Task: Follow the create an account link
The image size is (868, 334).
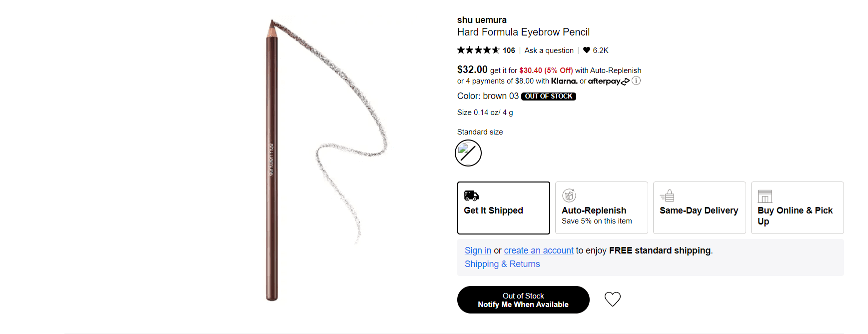Action: tap(538, 250)
